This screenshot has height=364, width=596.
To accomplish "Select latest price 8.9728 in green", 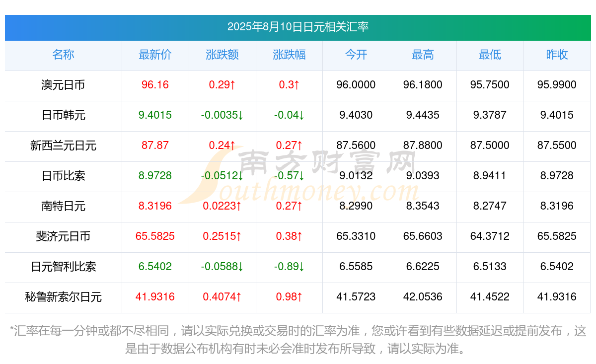I will (155, 176).
